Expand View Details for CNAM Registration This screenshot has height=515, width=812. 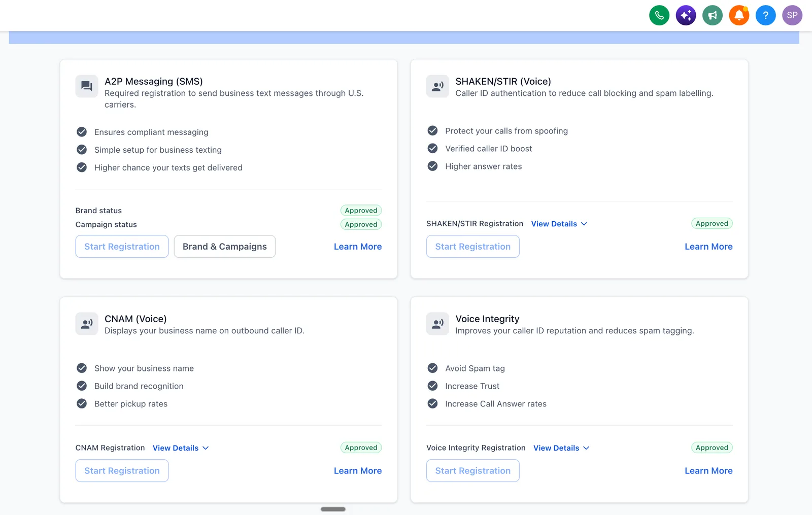click(x=181, y=448)
